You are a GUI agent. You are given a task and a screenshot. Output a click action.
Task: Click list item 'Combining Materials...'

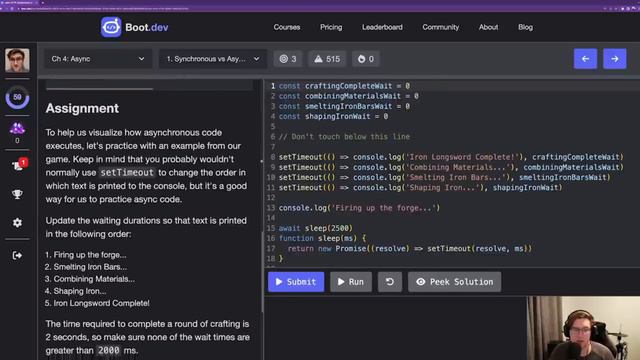94,279
